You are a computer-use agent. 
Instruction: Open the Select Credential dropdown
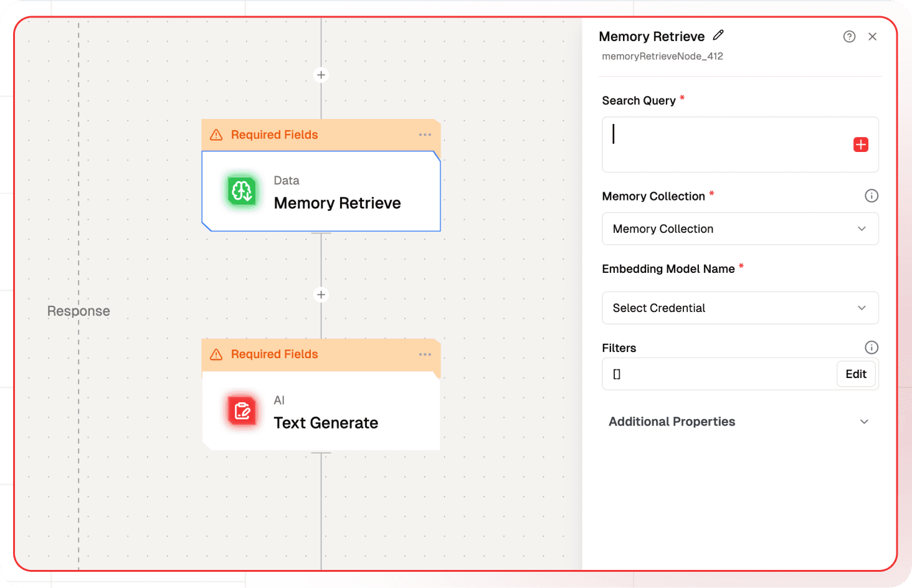pos(740,308)
